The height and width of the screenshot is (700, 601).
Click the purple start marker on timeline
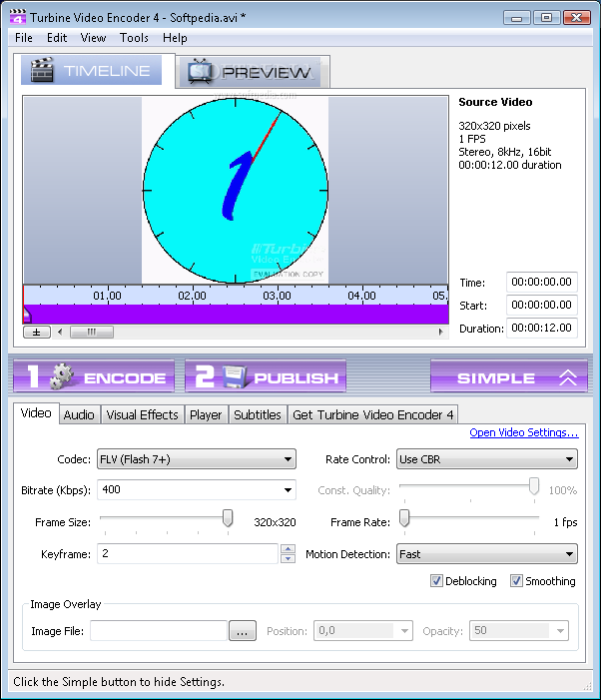coord(26,315)
